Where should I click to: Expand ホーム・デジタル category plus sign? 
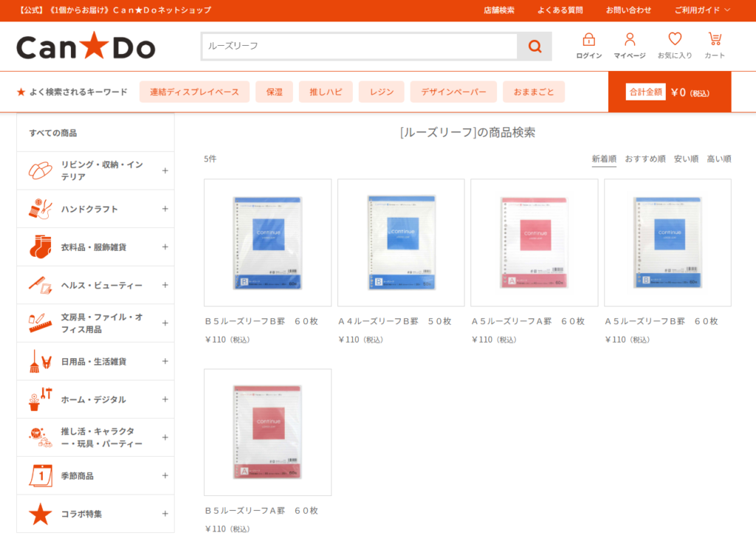[x=165, y=399]
